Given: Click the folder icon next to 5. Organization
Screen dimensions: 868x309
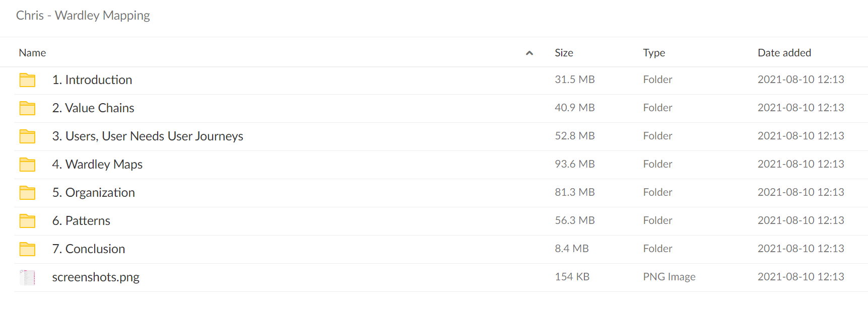Looking at the screenshot, I should pyautogui.click(x=27, y=193).
